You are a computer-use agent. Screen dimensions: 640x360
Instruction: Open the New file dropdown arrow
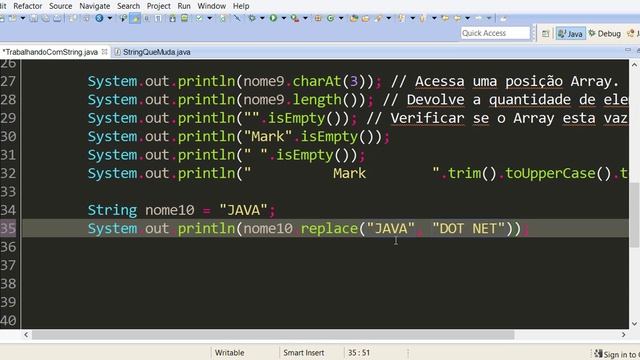(x=23, y=18)
